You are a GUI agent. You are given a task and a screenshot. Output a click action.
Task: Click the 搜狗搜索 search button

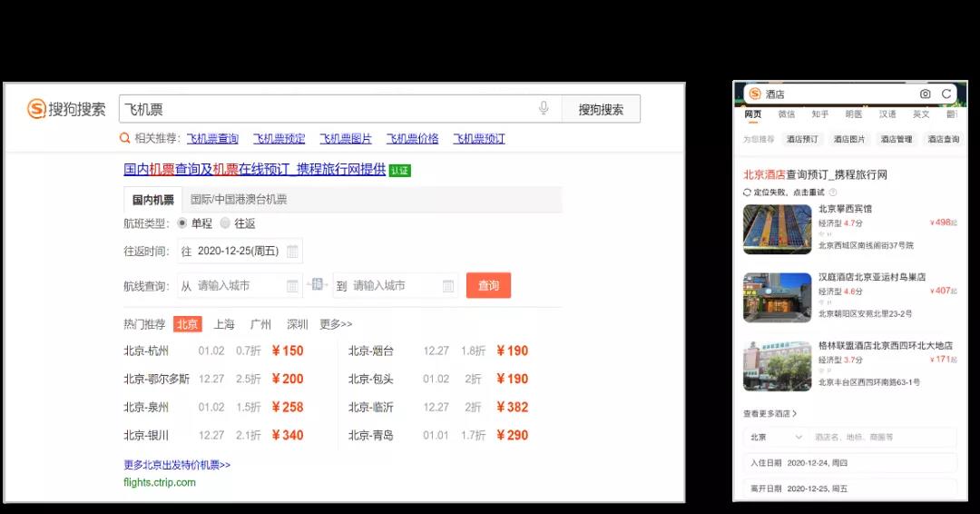(601, 109)
